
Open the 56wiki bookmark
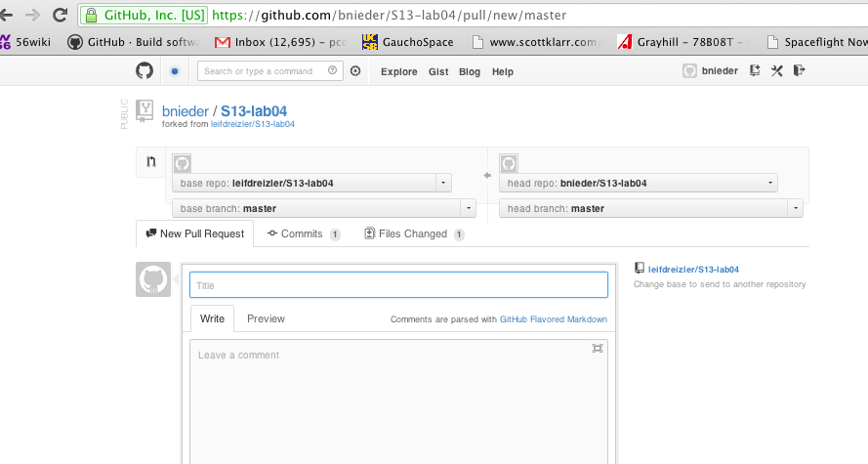[25, 42]
